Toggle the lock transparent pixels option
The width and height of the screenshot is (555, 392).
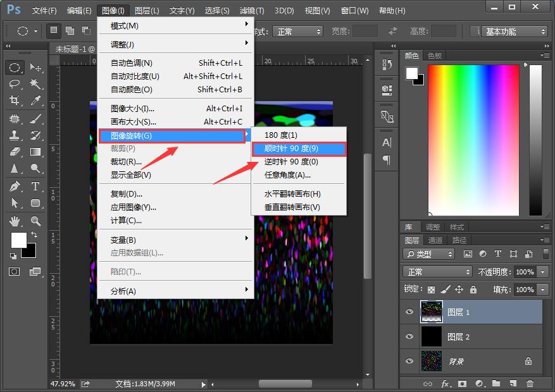(x=432, y=290)
